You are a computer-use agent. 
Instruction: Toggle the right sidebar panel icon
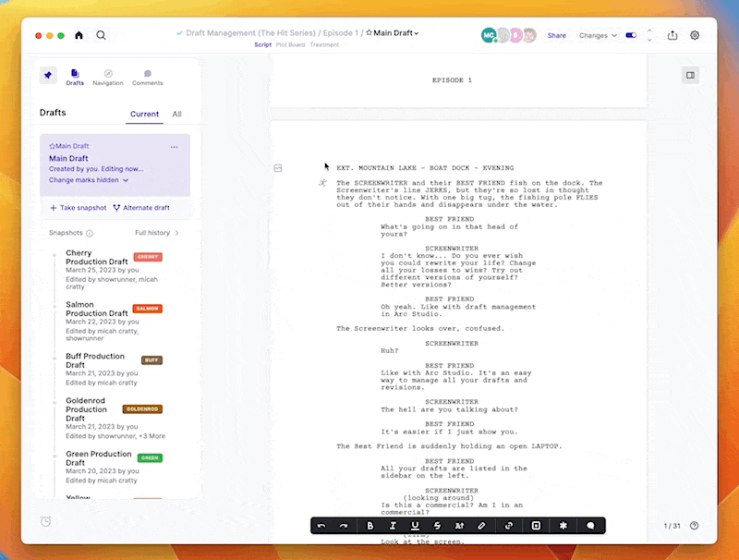pos(690,76)
